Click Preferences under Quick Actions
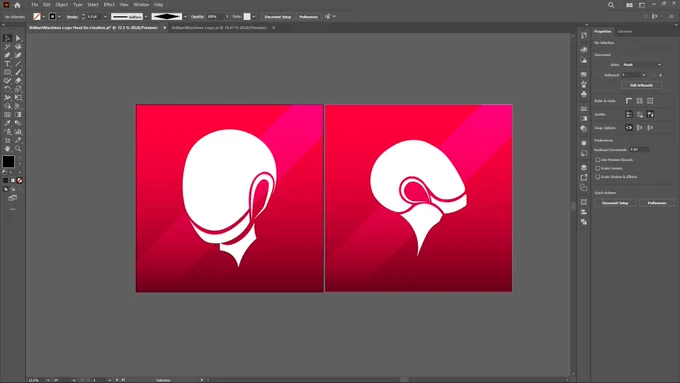This screenshot has height=383, width=680. point(657,203)
